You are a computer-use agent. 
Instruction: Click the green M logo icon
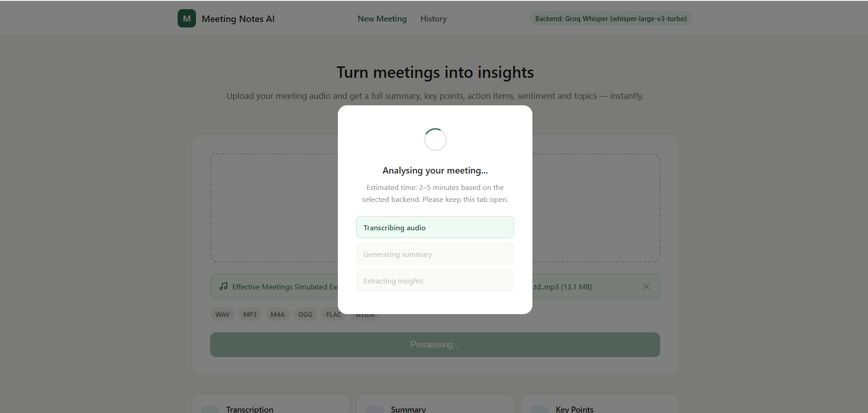187,18
